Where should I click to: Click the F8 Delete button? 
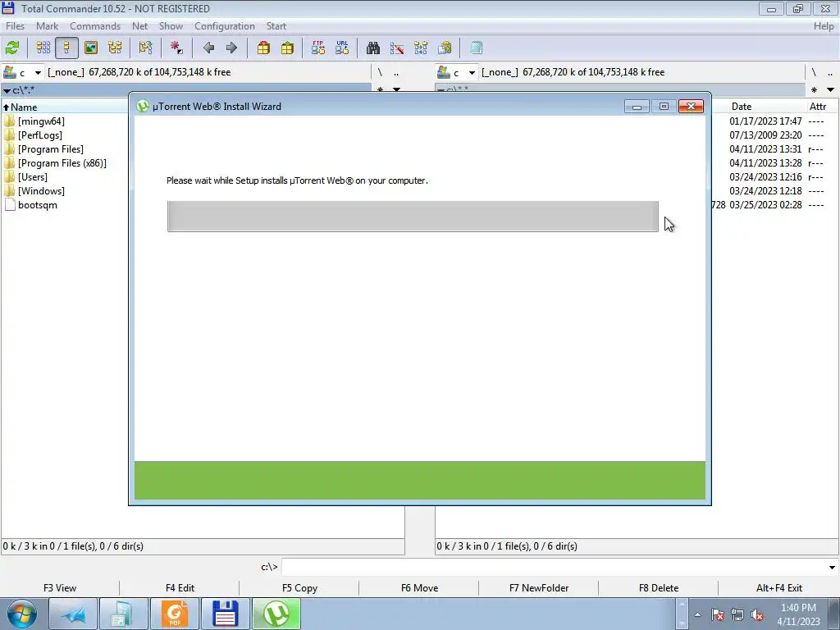tap(659, 587)
